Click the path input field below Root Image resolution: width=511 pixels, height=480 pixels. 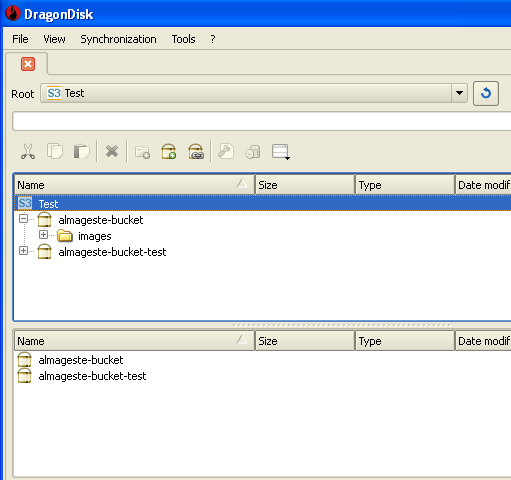[262, 121]
